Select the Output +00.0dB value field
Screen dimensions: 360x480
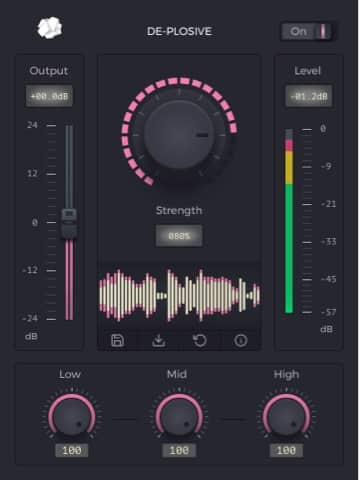(x=49, y=96)
